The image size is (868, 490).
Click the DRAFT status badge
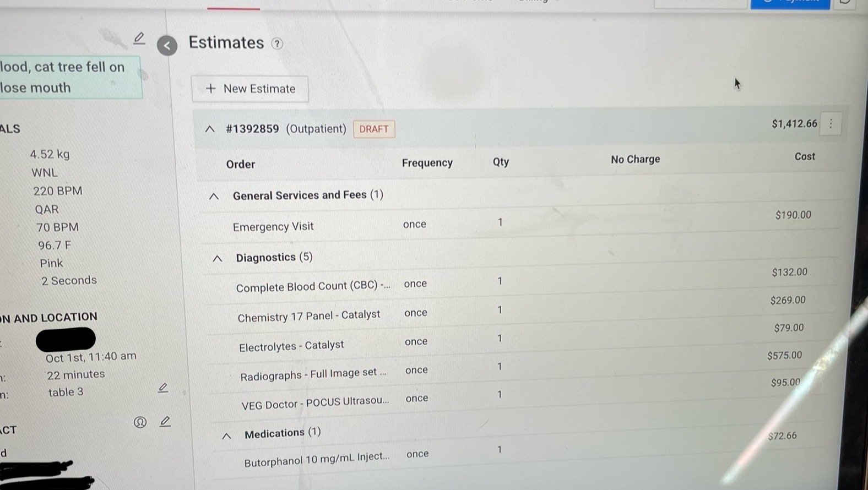pos(374,129)
